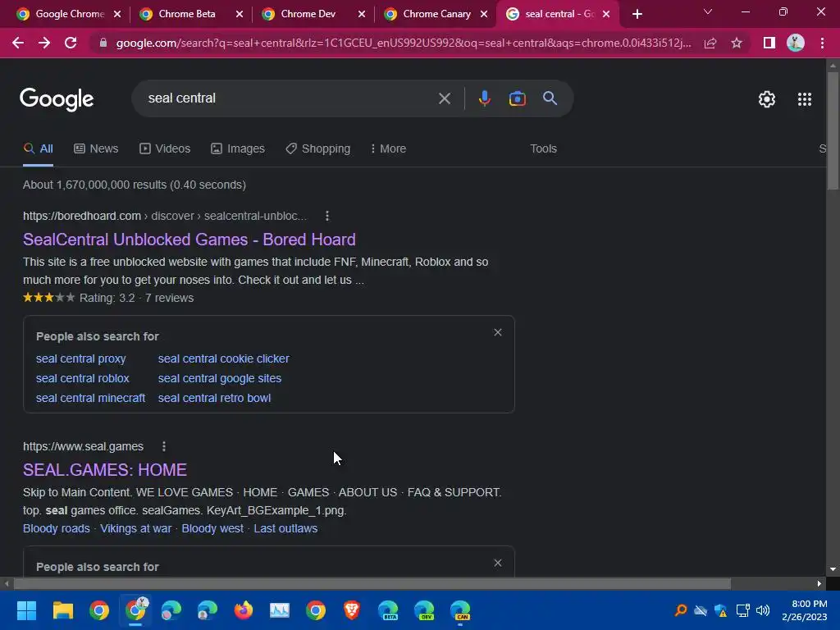Open the Last outlaws sitelink
The height and width of the screenshot is (630, 840).
[x=285, y=528]
